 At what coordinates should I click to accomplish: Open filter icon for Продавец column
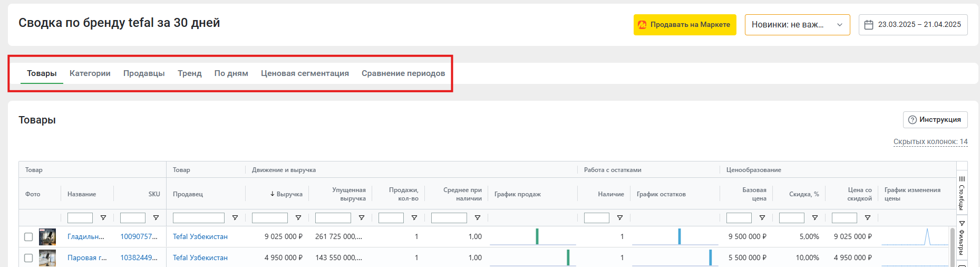coord(235,218)
